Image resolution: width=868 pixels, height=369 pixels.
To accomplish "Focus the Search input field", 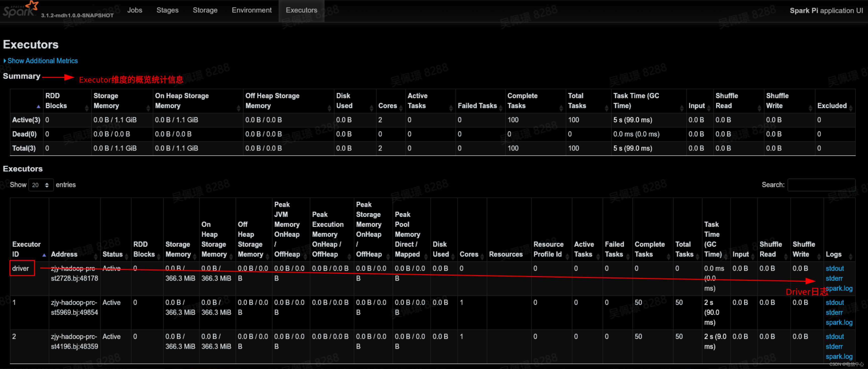I will 821,185.
